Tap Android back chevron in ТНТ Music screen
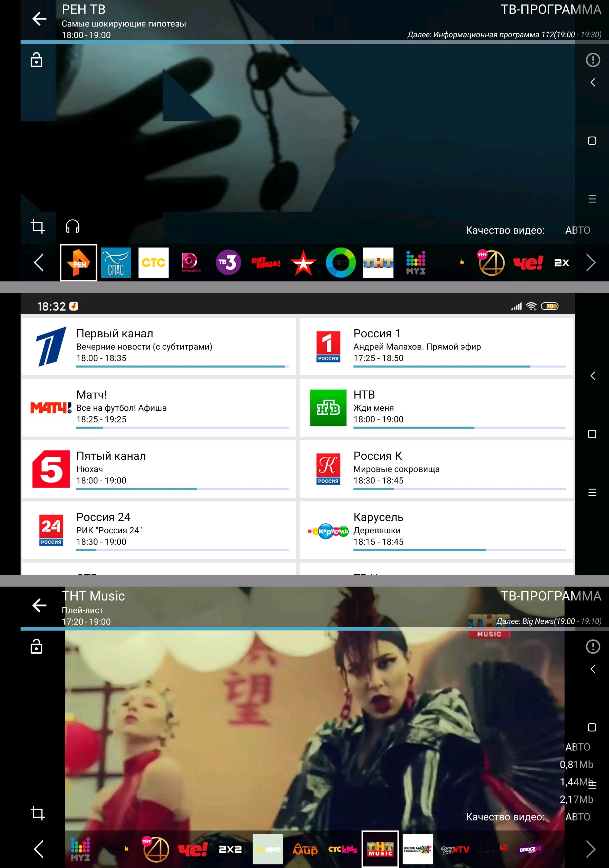The image size is (609, 868). 592,669
